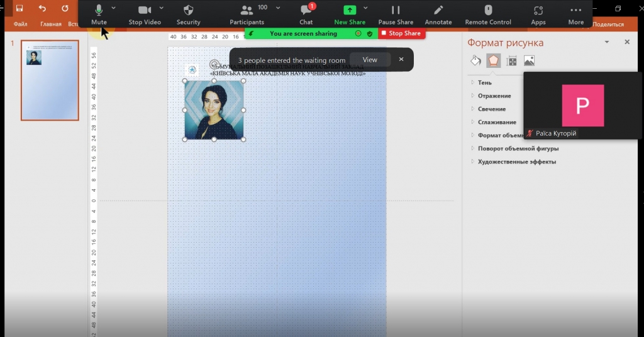Screen dimensions: 644x337
Task: Open arrow menu next to Participants count
Action: pos(278,8)
